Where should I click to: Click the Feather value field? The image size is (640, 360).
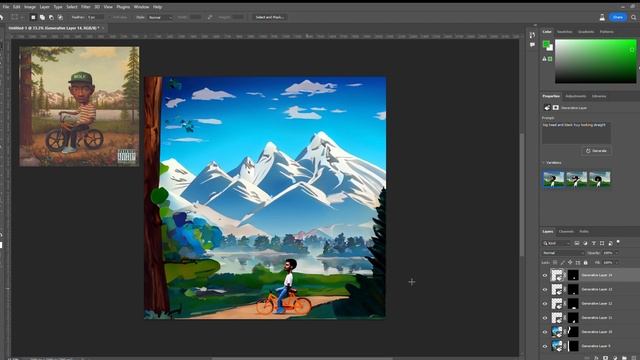95,18
